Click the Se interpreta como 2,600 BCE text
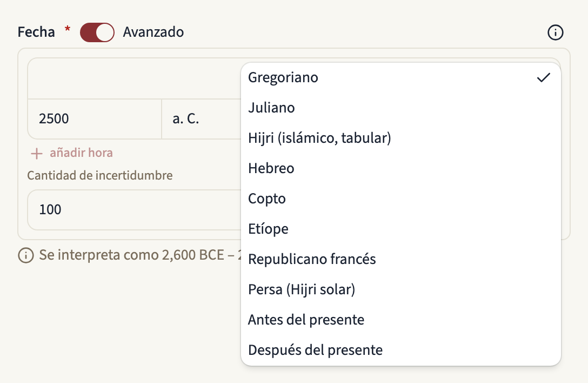Screen dimensions: 588x383 (132, 255)
